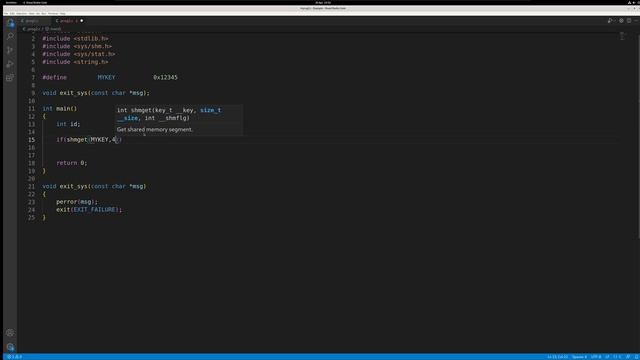The height and width of the screenshot is (360, 640).
Task: Click 'return 0;' on line 18
Action: [72, 163]
